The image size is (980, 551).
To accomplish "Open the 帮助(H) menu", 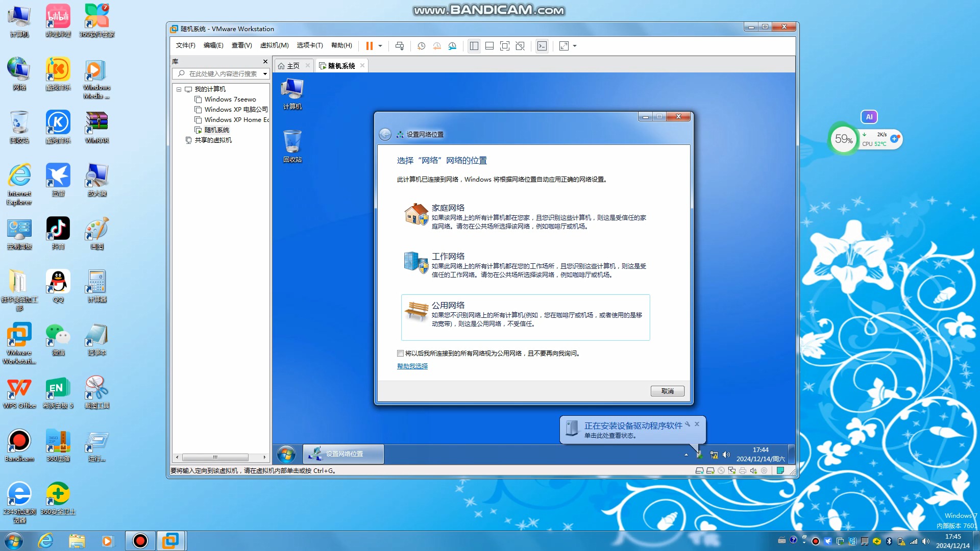I will (341, 45).
